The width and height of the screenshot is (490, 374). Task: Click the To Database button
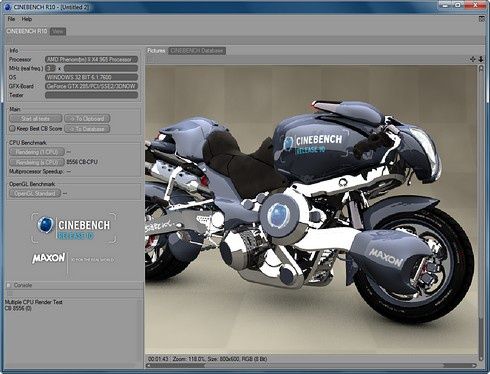click(87, 129)
